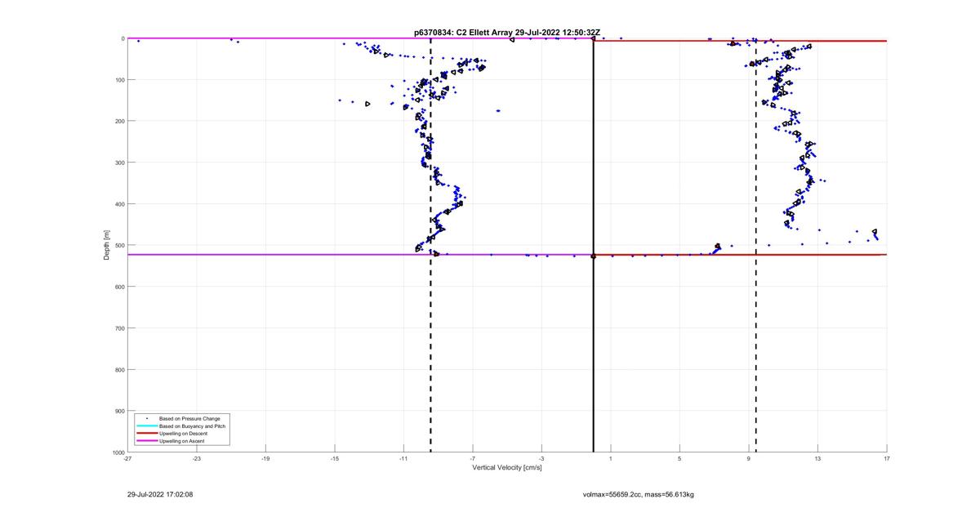Click y-axis tick label '600'
980x508 pixels.
[118, 287]
